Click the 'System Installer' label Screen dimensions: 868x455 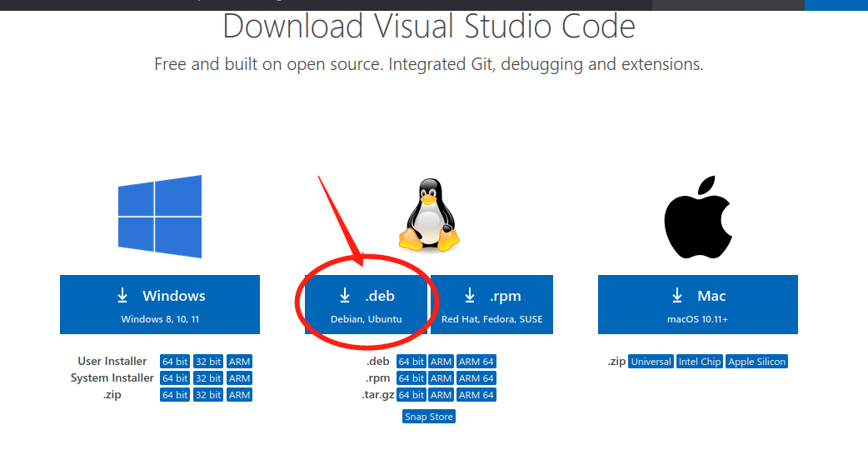(x=112, y=377)
